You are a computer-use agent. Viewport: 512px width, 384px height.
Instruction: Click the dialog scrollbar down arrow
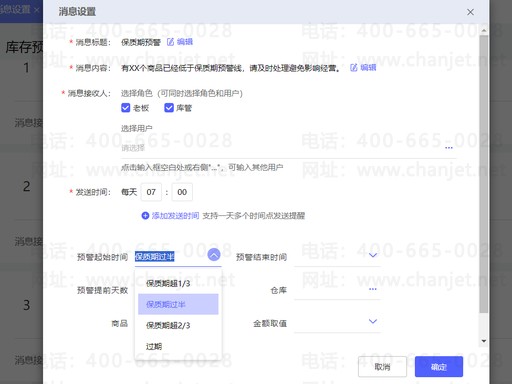coord(484,341)
